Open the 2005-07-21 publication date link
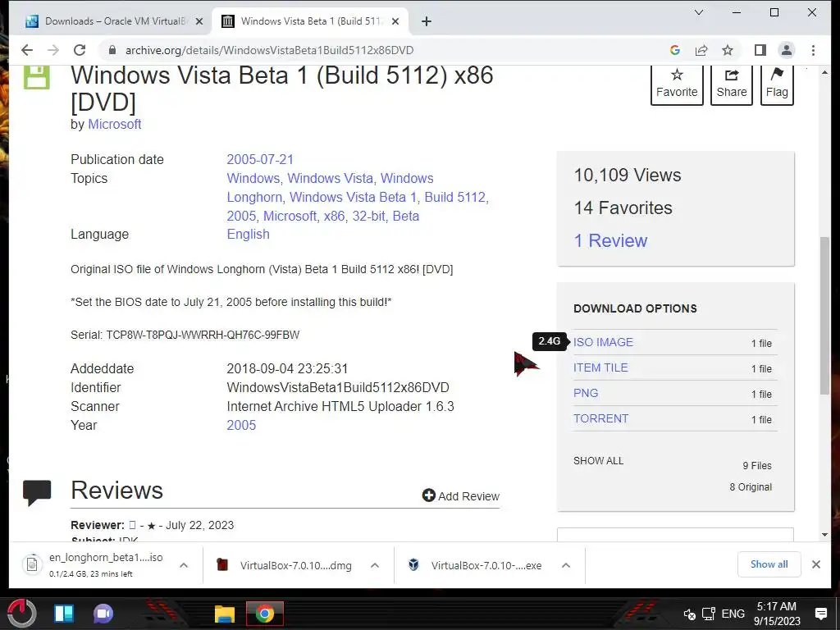This screenshot has height=630, width=840. click(260, 160)
